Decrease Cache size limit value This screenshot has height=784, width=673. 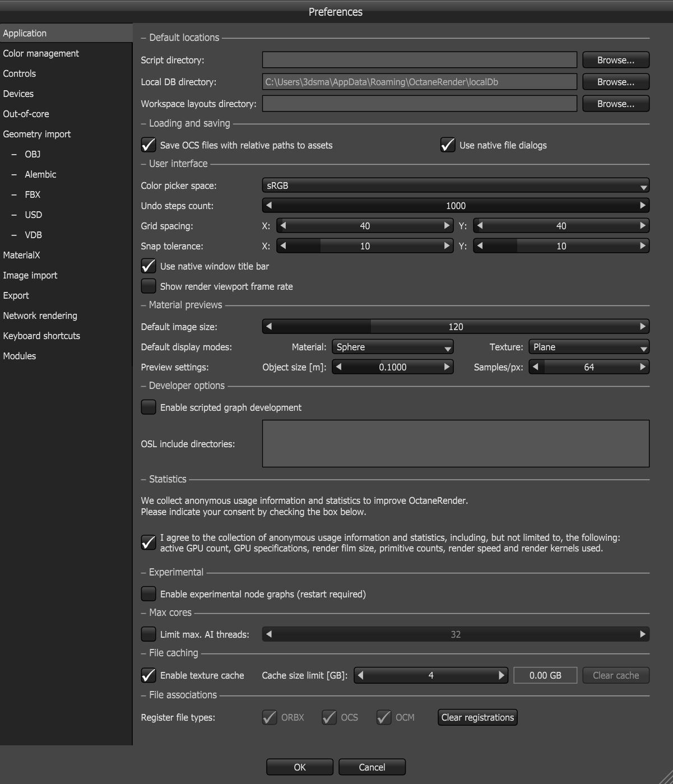click(x=360, y=675)
